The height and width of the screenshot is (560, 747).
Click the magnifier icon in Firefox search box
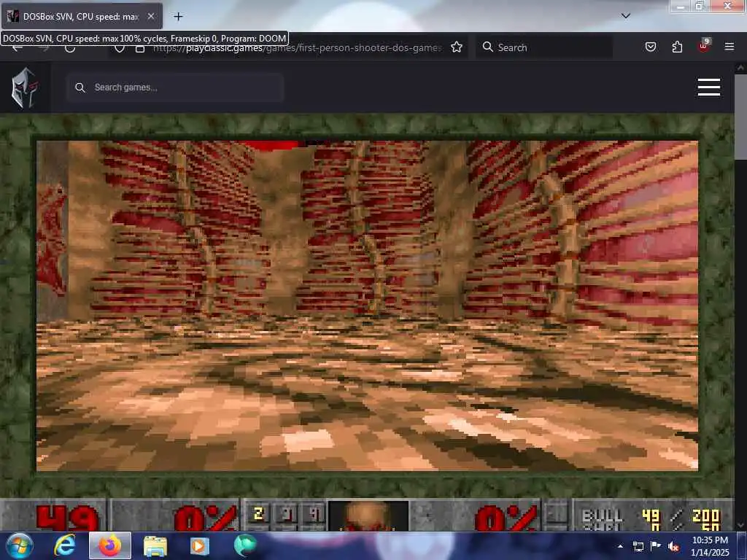click(x=487, y=47)
